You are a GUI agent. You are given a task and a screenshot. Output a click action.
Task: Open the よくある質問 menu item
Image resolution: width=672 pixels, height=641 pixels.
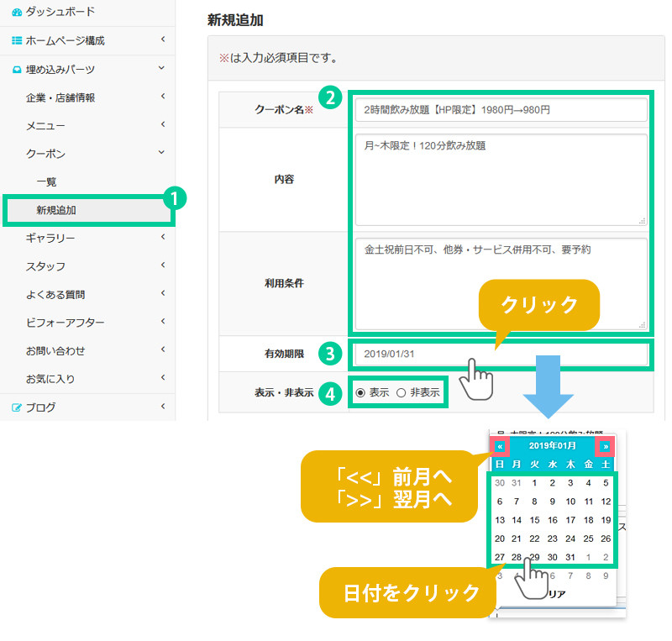[x=55, y=295]
